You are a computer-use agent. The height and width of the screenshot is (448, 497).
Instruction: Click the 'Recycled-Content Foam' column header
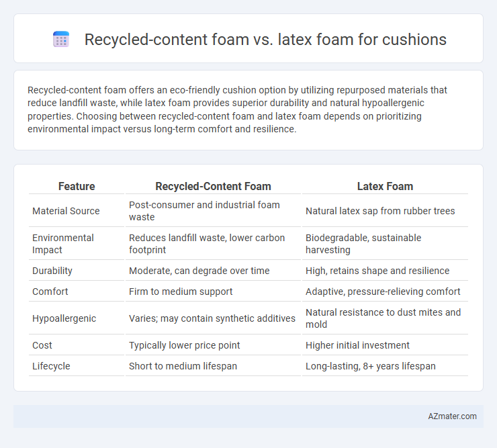[x=213, y=186]
